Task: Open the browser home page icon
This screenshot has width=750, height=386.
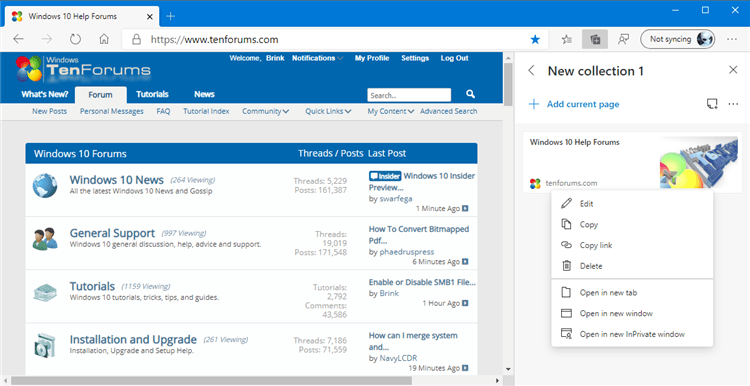Action: [x=104, y=39]
